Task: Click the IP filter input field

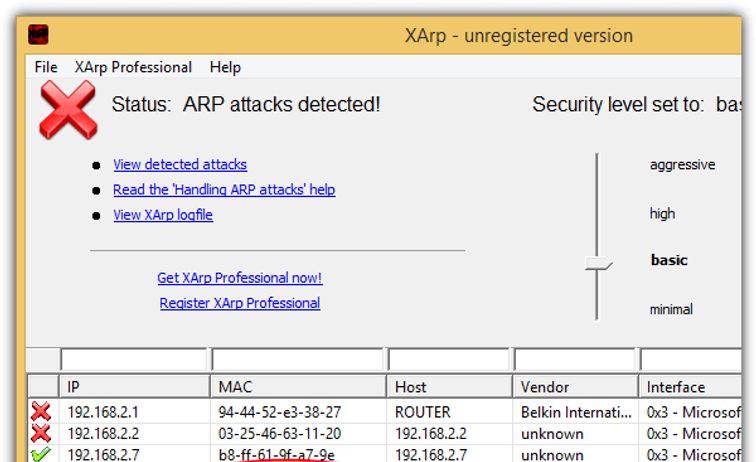Action: tap(133, 359)
